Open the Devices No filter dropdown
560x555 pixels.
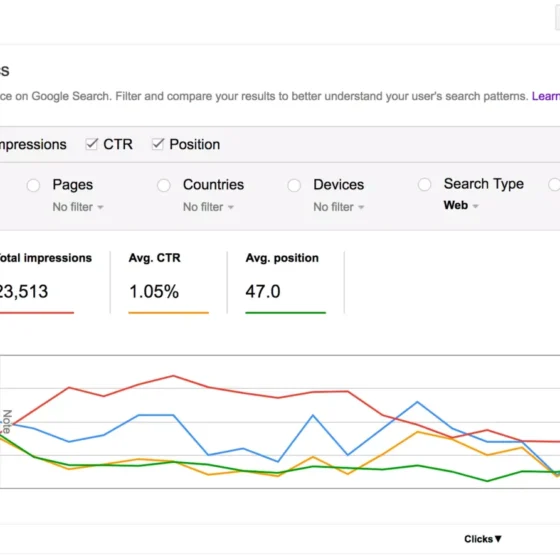coord(339,207)
